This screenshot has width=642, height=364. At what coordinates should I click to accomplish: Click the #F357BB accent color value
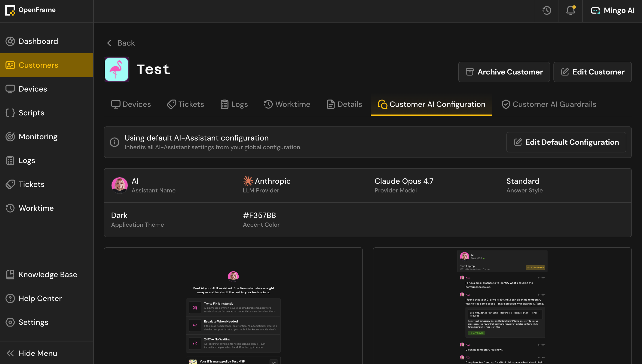coord(259,215)
